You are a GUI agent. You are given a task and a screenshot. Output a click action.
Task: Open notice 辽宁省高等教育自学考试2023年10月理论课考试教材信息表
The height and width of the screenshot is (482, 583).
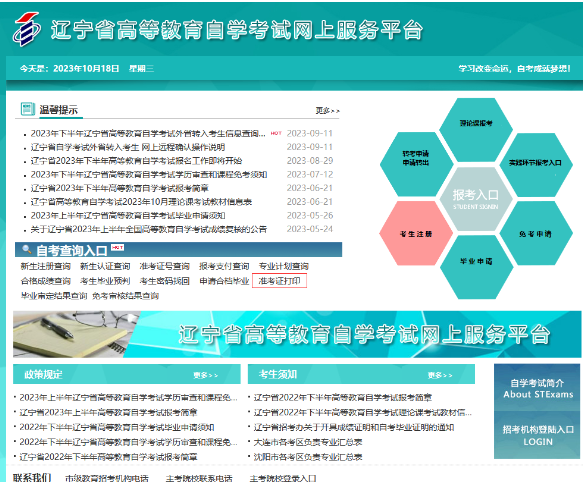pyautogui.click(x=141, y=202)
